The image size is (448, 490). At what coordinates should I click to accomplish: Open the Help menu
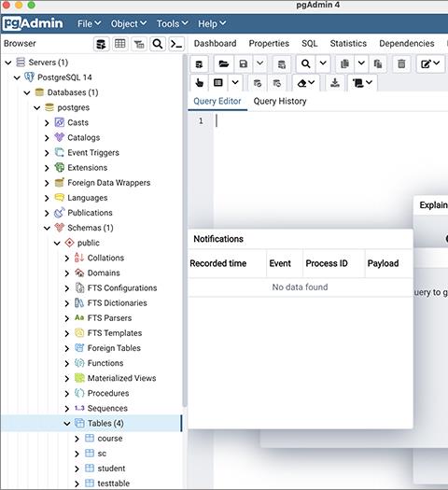point(212,23)
